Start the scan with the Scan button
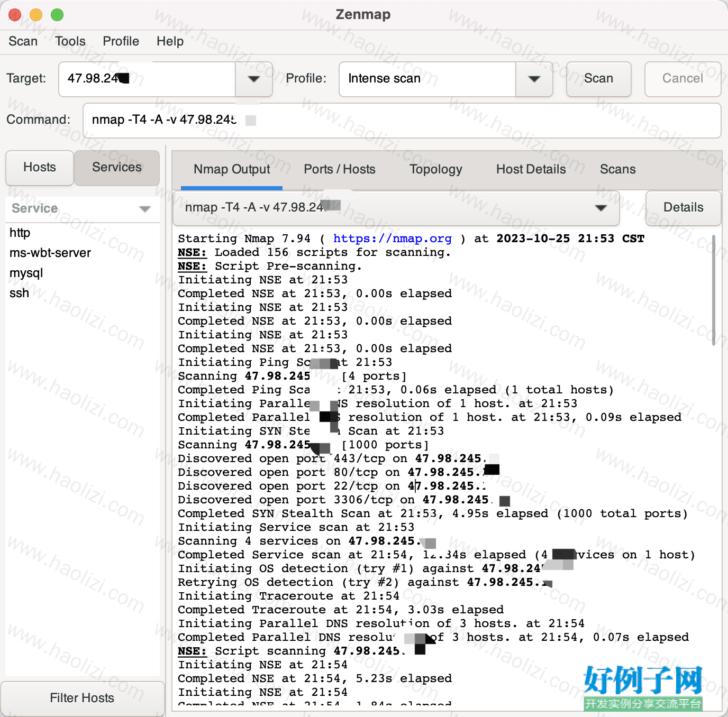This screenshot has width=728, height=717. coord(599,79)
